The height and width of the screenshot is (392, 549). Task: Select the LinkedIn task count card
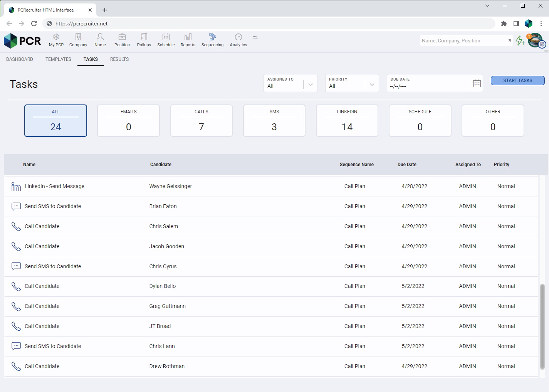[347, 121]
